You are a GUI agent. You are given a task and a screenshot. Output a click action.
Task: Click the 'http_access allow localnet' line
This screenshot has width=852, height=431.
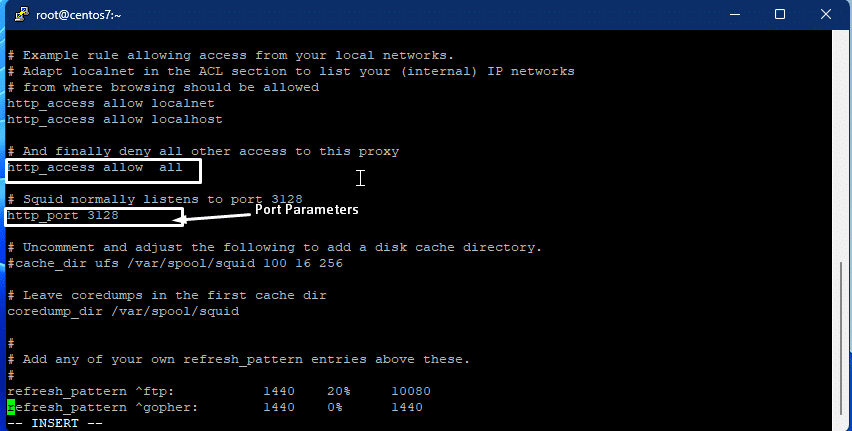110,103
